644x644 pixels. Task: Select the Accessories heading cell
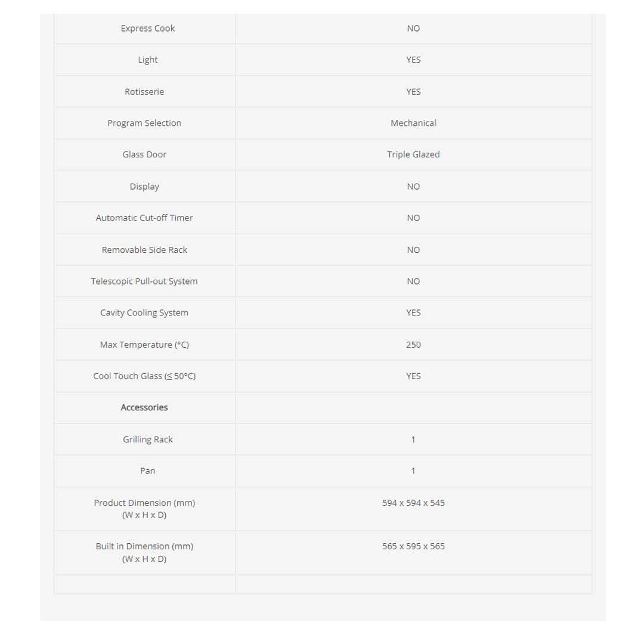pyautogui.click(x=144, y=407)
